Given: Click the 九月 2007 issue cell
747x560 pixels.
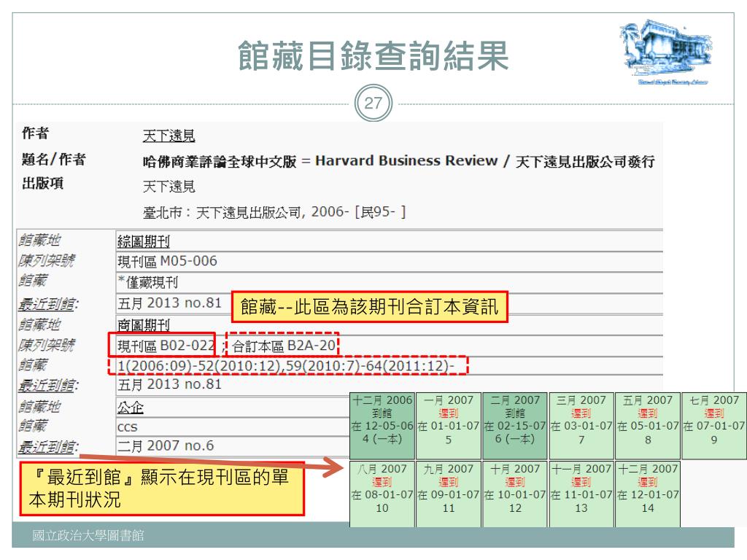Looking at the screenshot, I should click(x=449, y=494).
